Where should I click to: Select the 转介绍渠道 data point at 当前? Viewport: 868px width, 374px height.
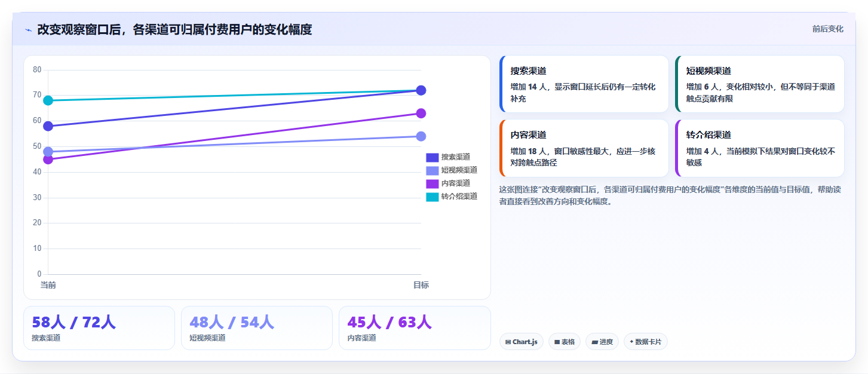[x=48, y=100]
